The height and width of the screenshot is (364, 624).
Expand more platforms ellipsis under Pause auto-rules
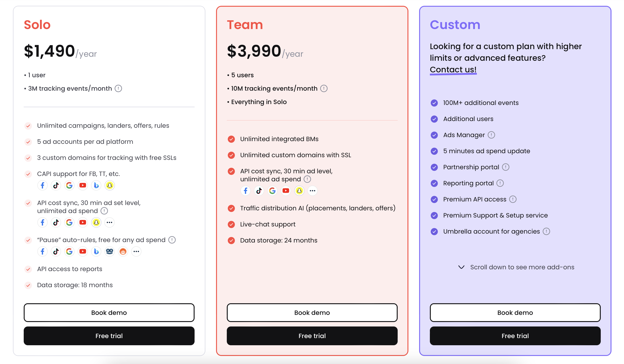[136, 251]
